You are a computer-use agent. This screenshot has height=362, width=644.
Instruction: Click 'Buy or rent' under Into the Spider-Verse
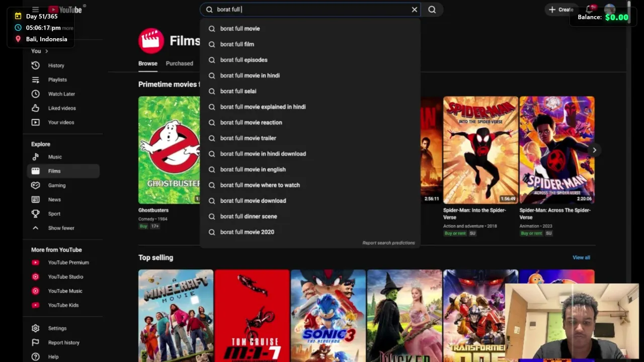455,233
